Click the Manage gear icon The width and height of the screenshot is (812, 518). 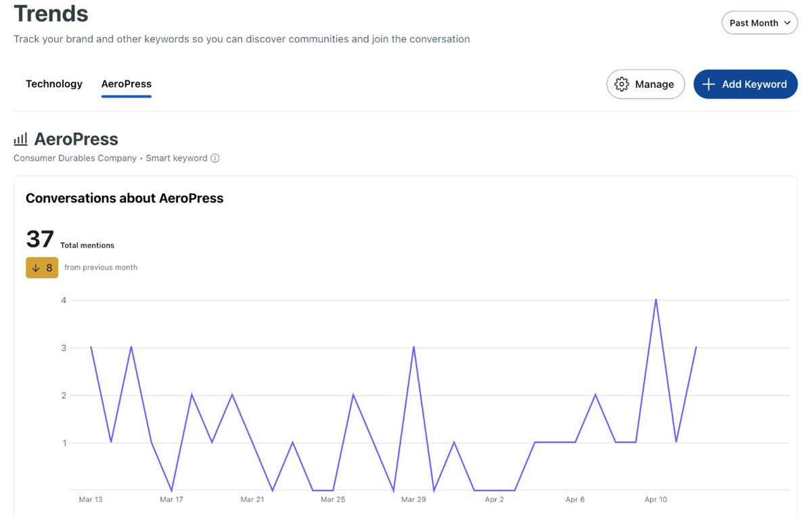pyautogui.click(x=622, y=84)
